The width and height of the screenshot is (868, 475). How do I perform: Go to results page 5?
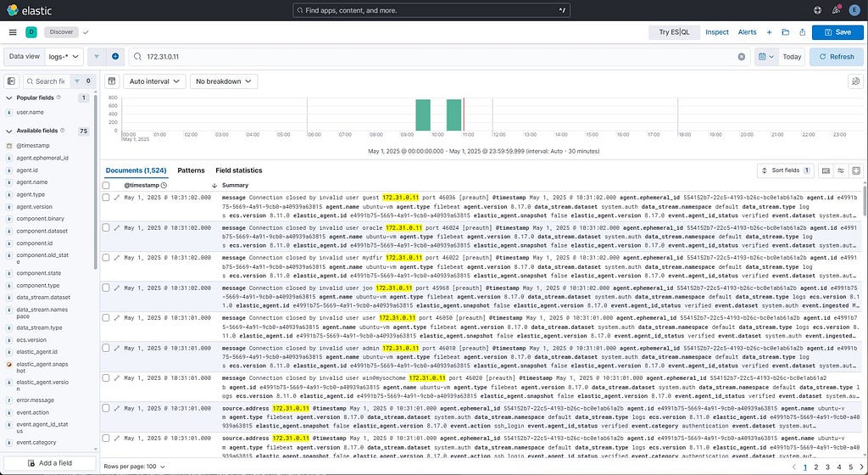[x=851, y=467]
